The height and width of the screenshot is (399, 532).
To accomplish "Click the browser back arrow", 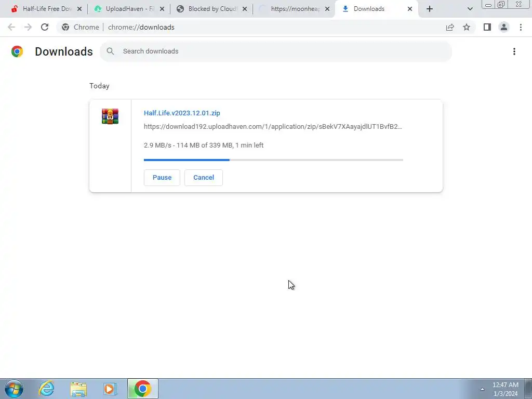I will click(11, 27).
